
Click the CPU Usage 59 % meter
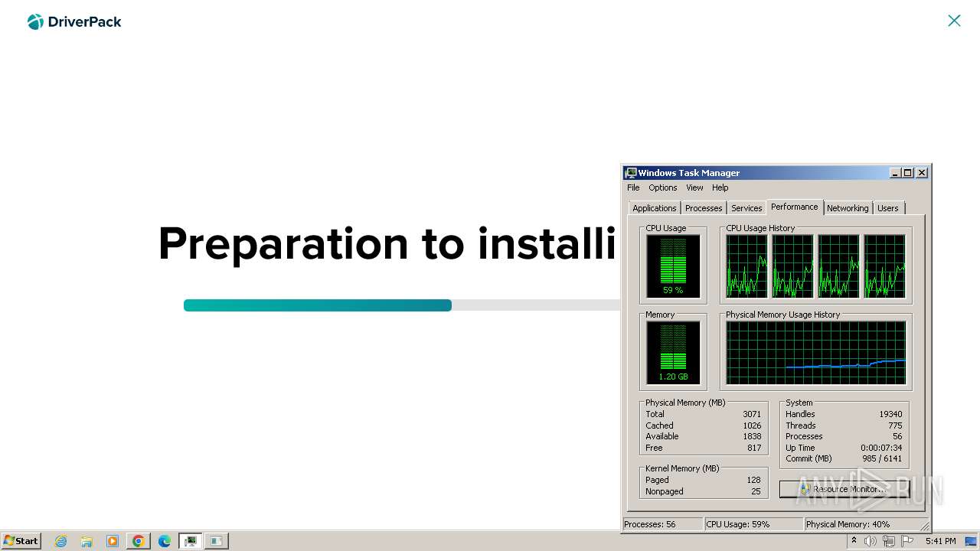tap(673, 266)
